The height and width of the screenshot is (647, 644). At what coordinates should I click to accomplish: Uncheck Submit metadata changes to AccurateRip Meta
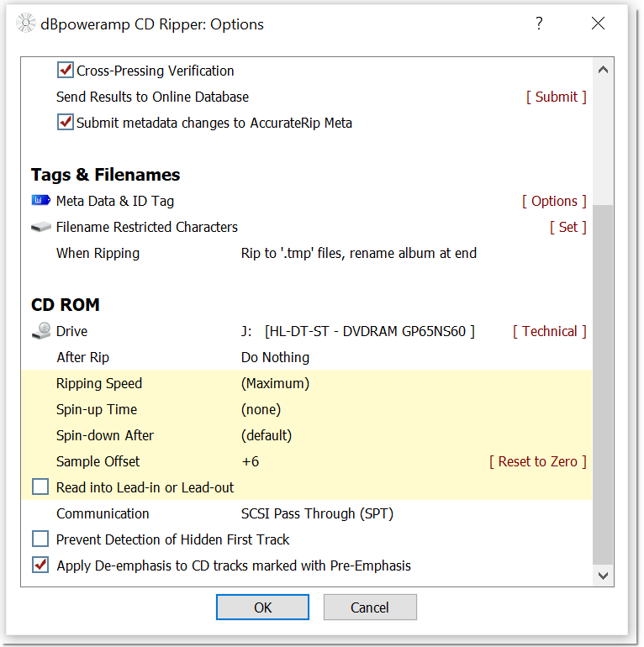[66, 123]
